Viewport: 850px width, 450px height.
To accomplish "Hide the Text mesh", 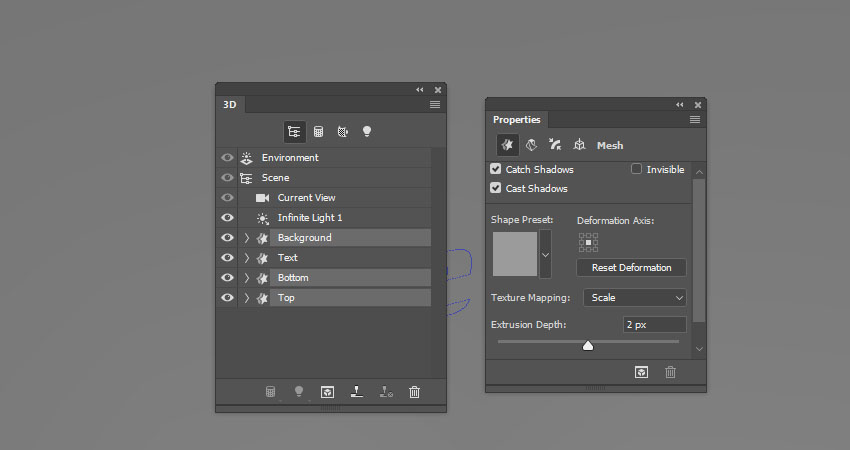I will tap(227, 258).
